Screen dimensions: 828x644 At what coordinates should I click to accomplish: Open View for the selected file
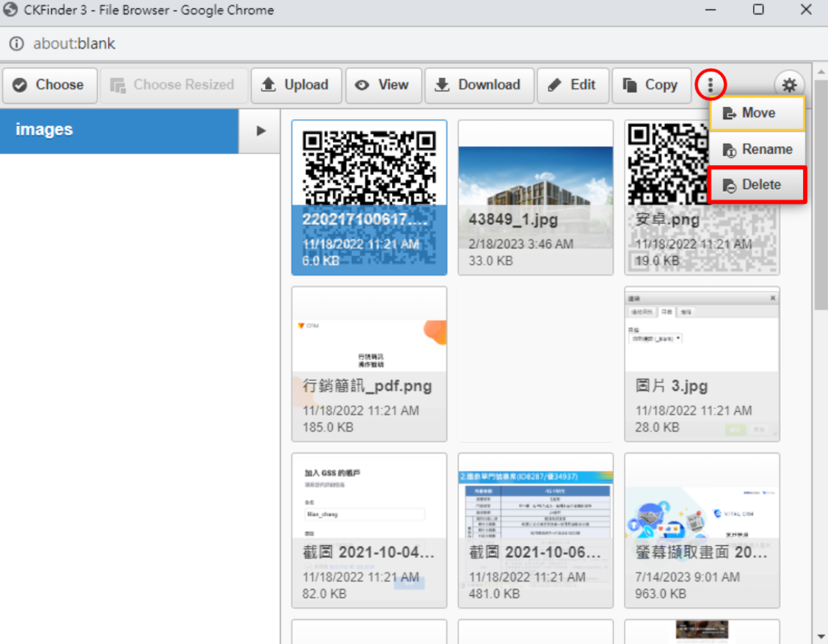pyautogui.click(x=383, y=86)
